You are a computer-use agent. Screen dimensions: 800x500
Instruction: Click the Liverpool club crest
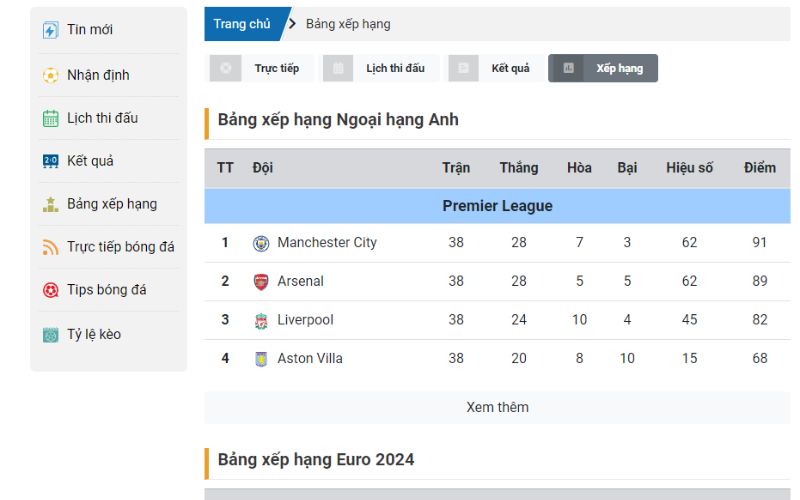[x=261, y=321]
